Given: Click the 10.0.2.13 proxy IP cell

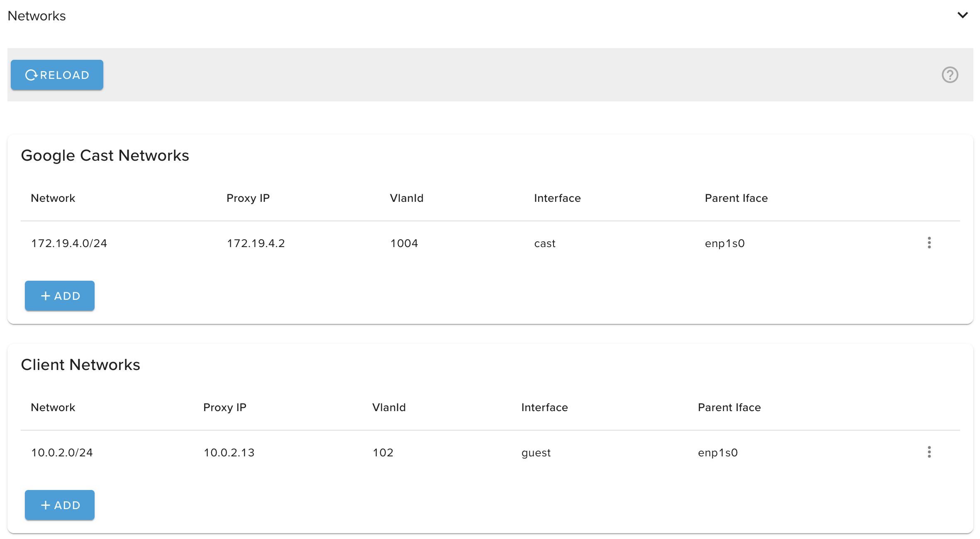Looking at the screenshot, I should [229, 453].
